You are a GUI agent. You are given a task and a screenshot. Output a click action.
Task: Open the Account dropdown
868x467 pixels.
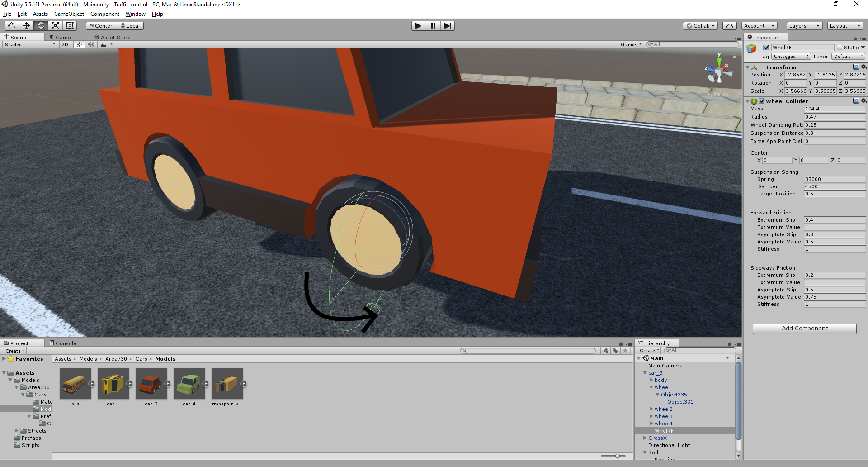[759, 26]
